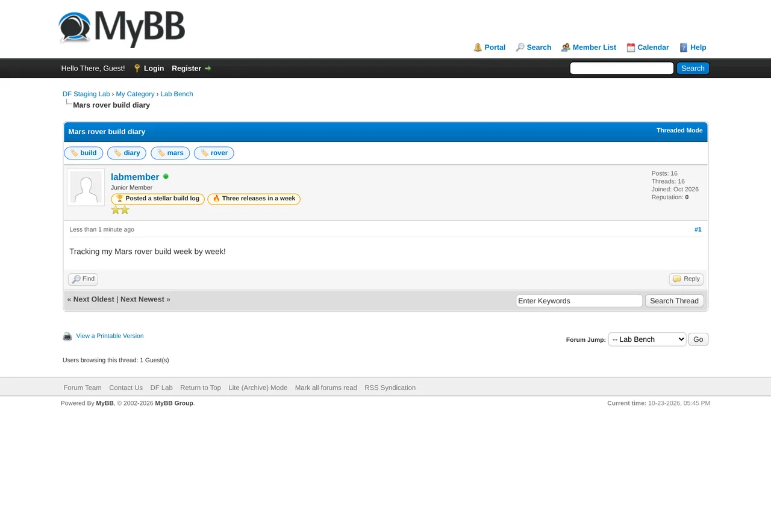Viewport: 771px width, 532px height.
Task: Click the MyBB logo
Action: (122, 28)
